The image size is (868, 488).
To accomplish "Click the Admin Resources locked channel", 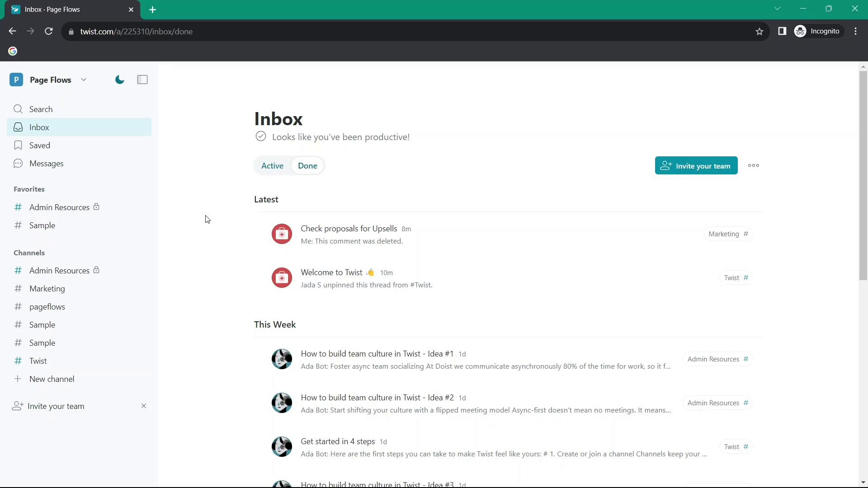I will click(x=59, y=271).
